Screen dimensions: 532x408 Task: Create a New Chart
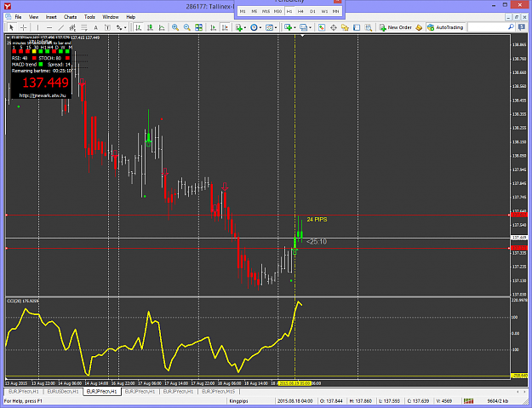pyautogui.click(x=289, y=27)
